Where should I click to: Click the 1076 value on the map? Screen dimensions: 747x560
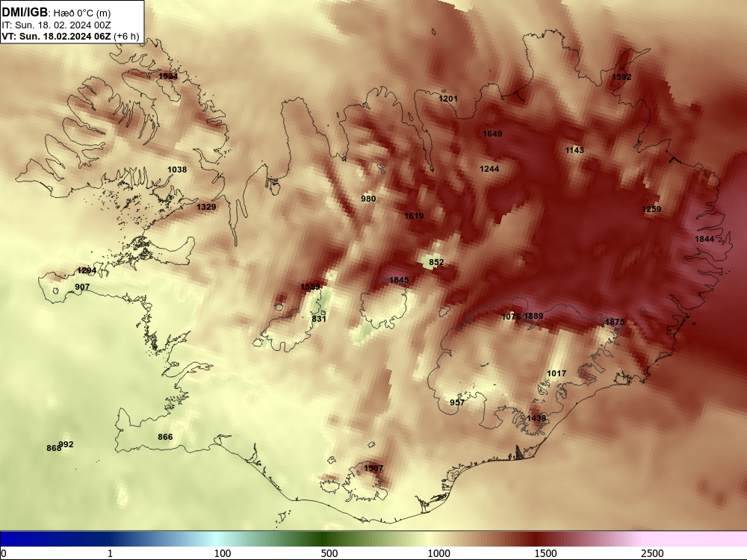click(511, 317)
